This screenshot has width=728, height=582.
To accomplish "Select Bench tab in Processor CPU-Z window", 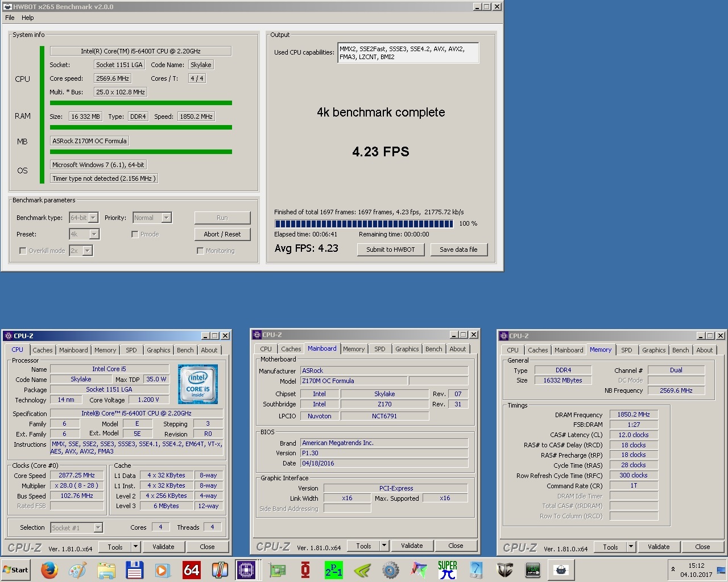I will (185, 350).
